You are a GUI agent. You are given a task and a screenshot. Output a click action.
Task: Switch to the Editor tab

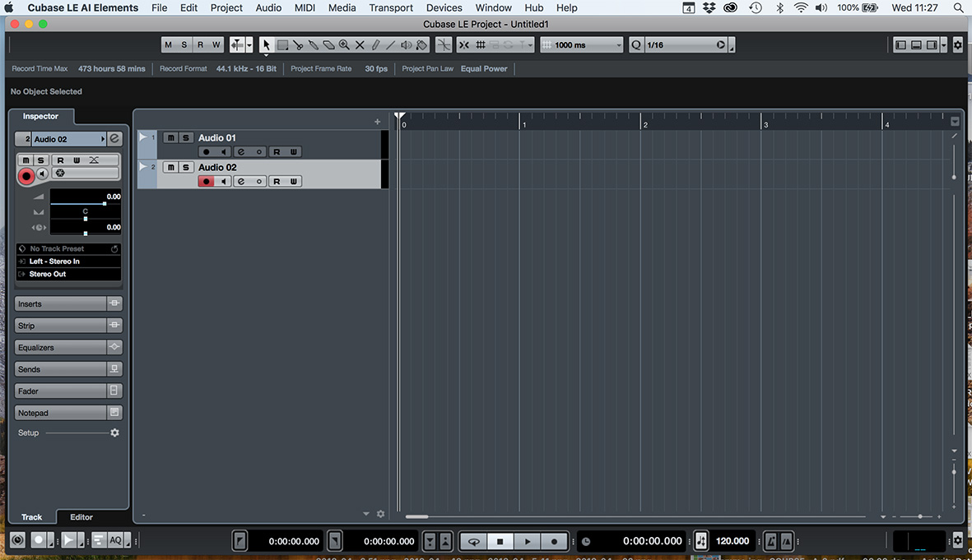point(81,517)
